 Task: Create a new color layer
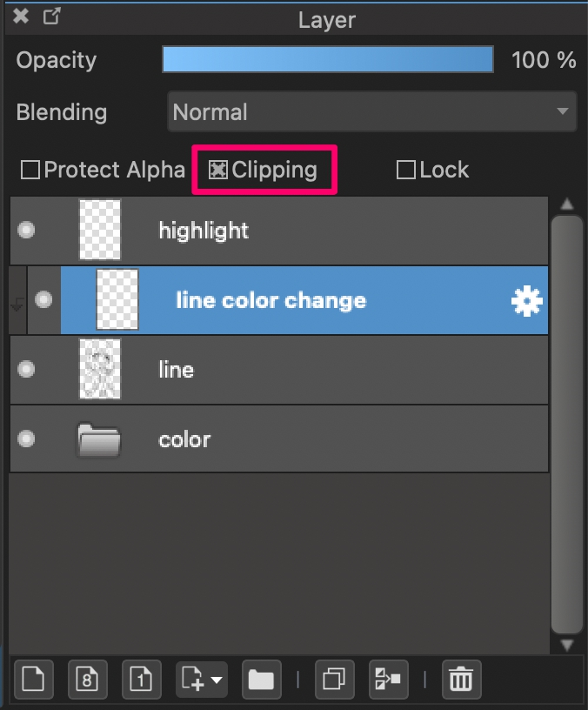click(x=34, y=680)
